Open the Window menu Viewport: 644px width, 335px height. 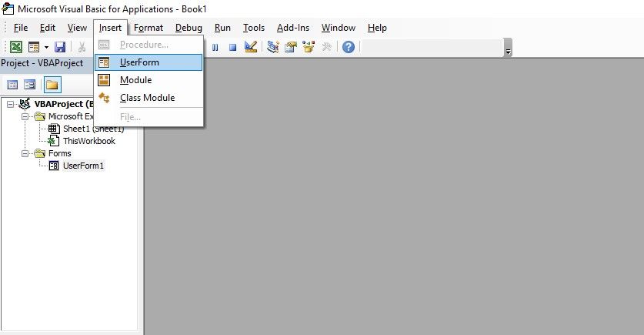[339, 28]
